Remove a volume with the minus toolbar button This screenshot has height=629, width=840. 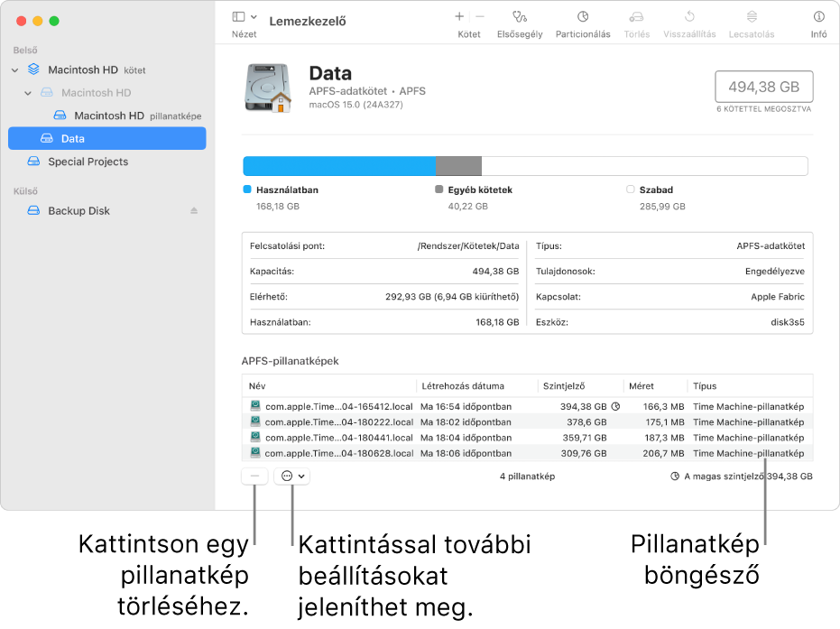click(x=480, y=16)
